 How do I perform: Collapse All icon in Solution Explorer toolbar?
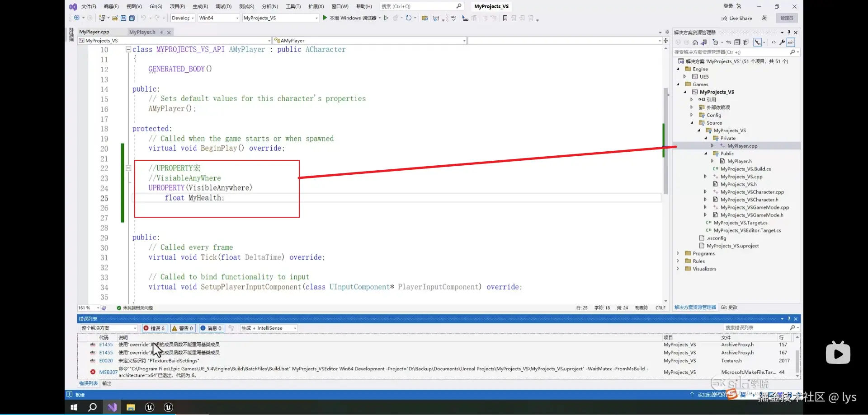point(737,42)
